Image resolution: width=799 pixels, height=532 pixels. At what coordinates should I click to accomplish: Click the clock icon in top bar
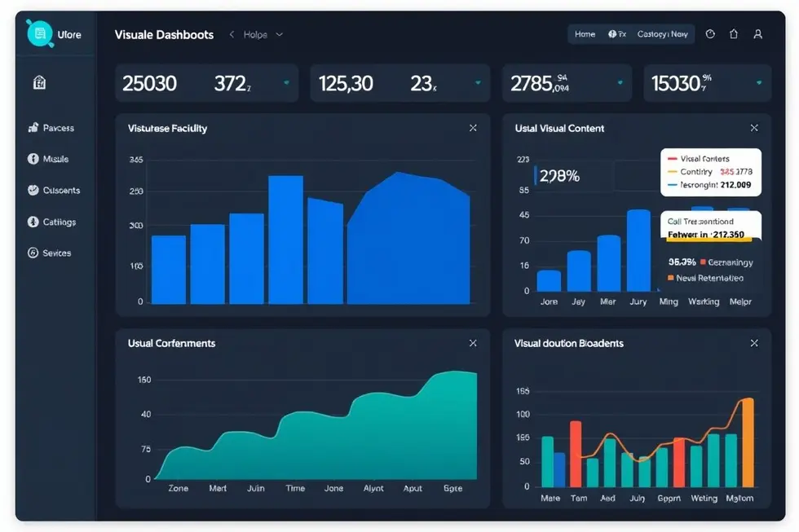[710, 34]
